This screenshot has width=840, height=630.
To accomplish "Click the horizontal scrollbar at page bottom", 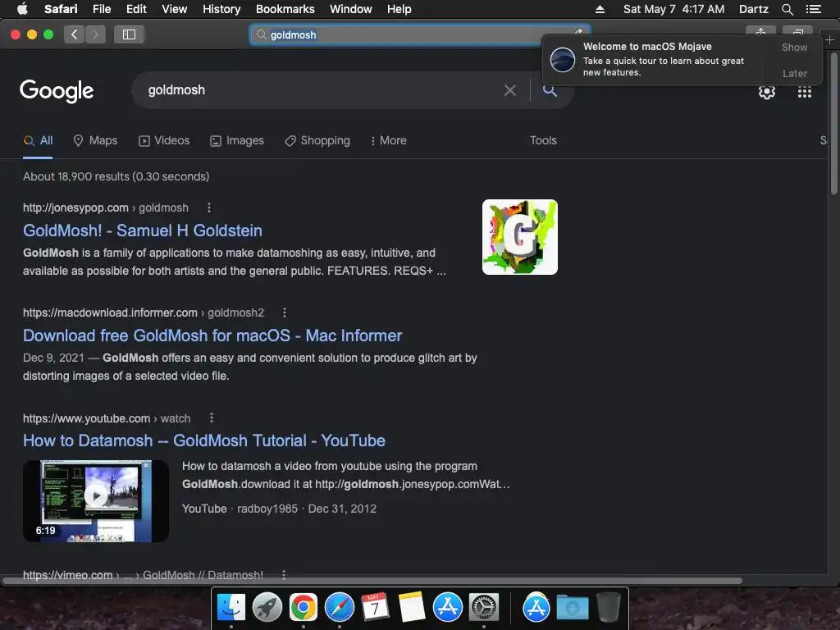I will (372, 581).
